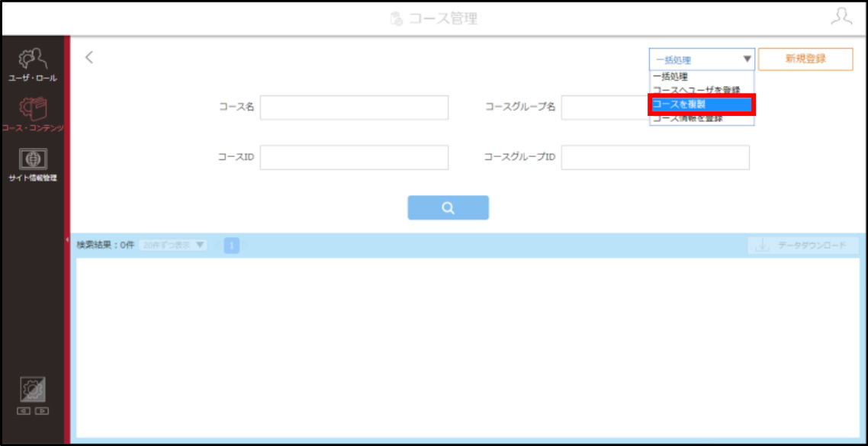Open the 20件ずつ表示 page size dropdown
Image resolution: width=868 pixels, height=446 pixels.
pyautogui.click(x=172, y=245)
